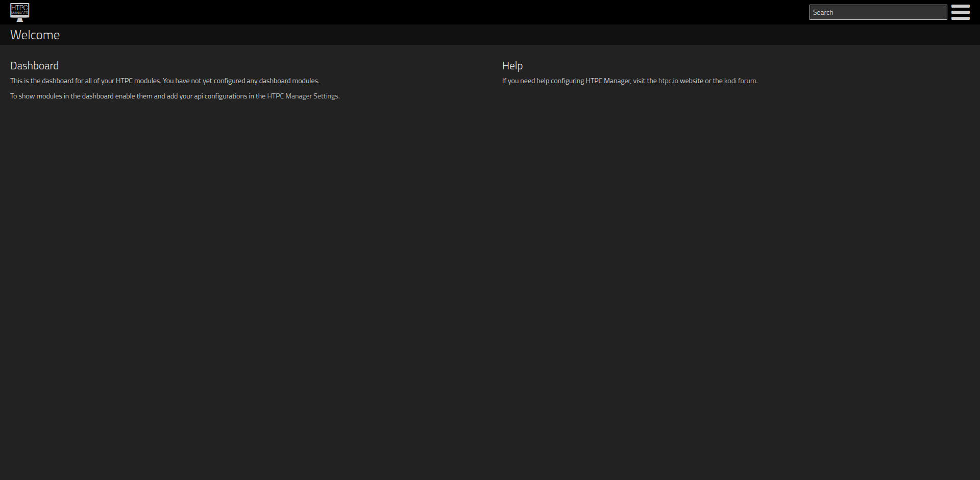Visit the htpc.io website link
Image resolution: width=980 pixels, height=480 pixels.
click(668, 81)
